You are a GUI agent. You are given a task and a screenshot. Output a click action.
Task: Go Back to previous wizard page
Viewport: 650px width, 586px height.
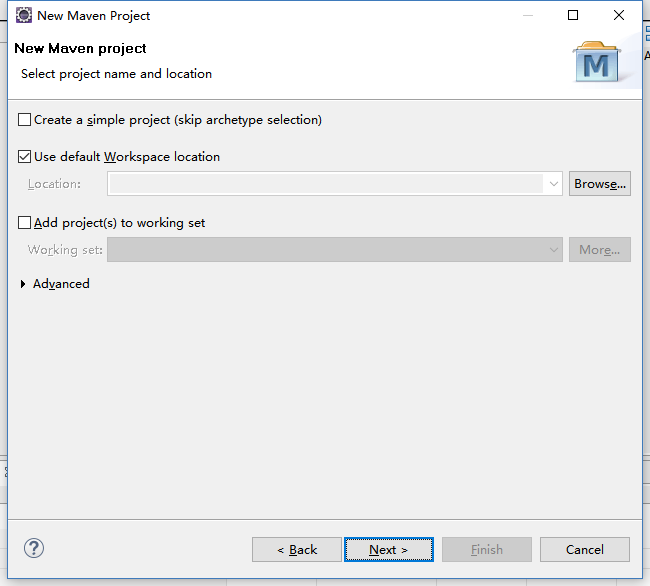(x=297, y=550)
